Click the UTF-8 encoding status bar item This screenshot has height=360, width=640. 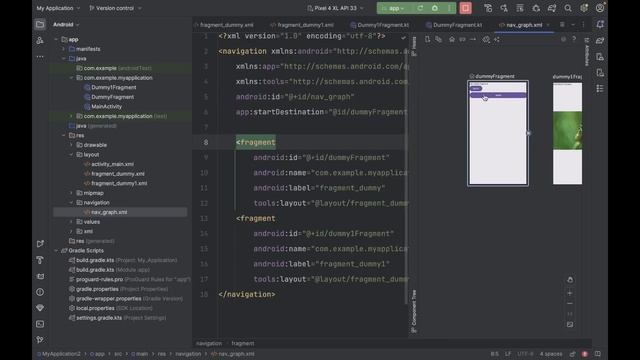pyautogui.click(x=525, y=354)
